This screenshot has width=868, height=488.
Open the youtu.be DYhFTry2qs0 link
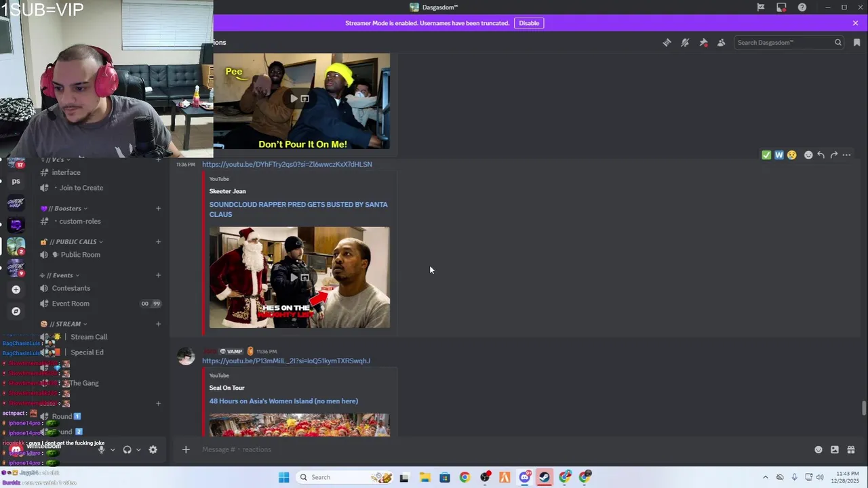tap(287, 164)
